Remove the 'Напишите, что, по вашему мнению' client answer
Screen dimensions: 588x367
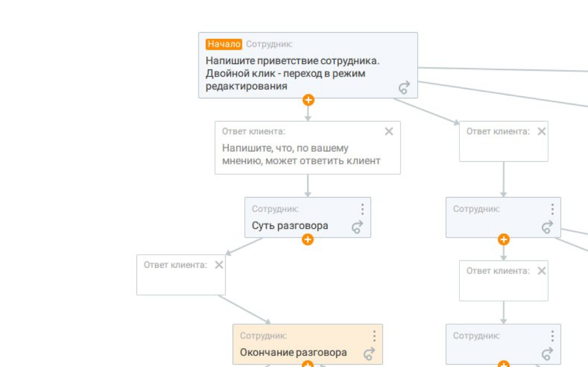(389, 131)
